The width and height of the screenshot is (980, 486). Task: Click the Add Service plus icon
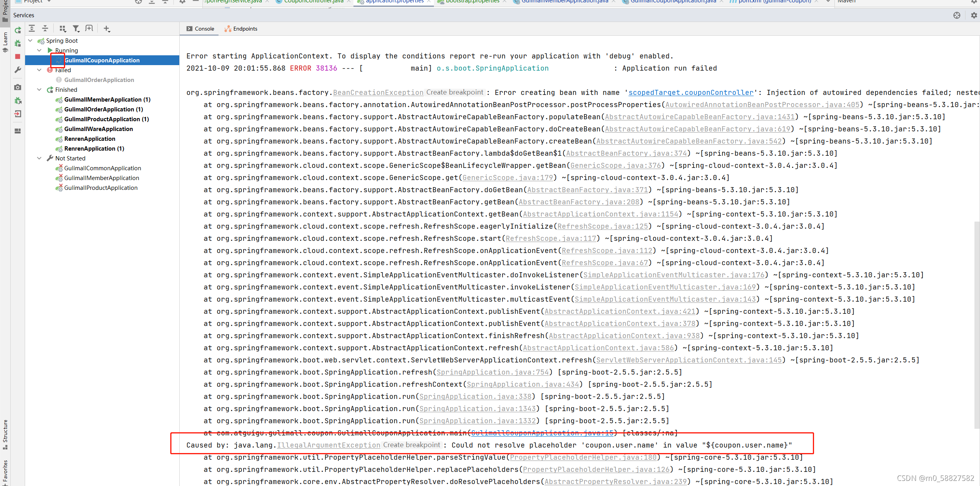107,28
